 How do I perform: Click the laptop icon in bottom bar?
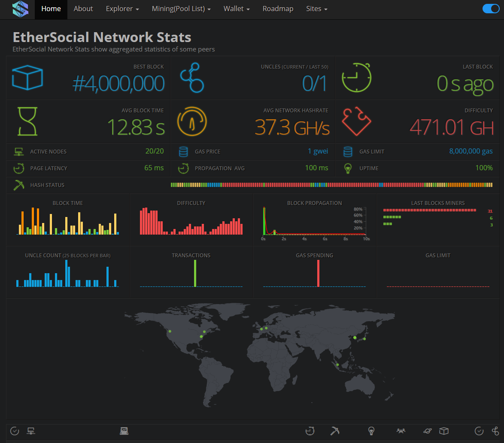pos(124,431)
